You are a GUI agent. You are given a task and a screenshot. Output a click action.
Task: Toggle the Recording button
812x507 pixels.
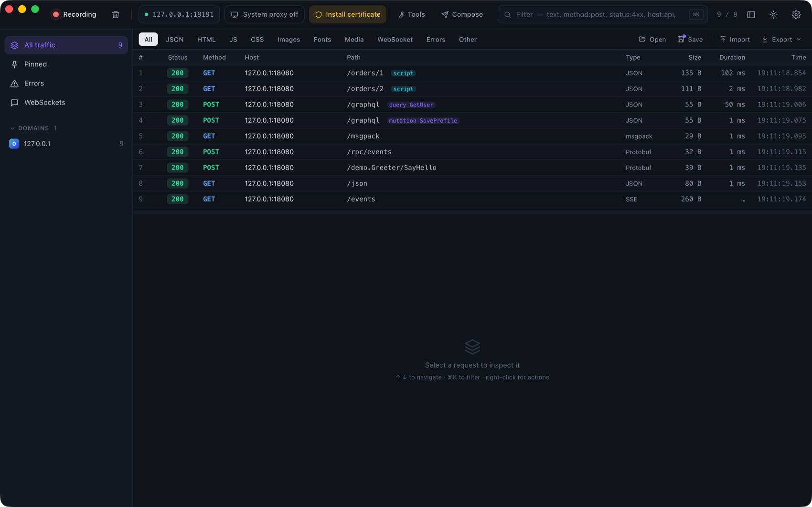[75, 14]
